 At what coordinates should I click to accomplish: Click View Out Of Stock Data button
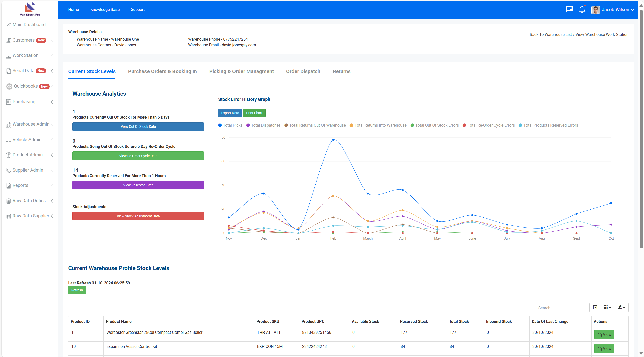(138, 126)
